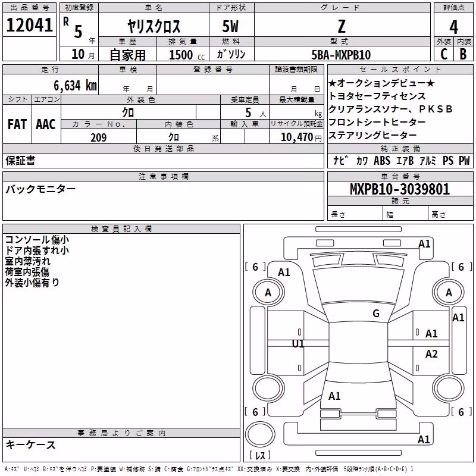Click the A2 scratch mark on the diagram
The image size is (476, 476).
[431, 353]
